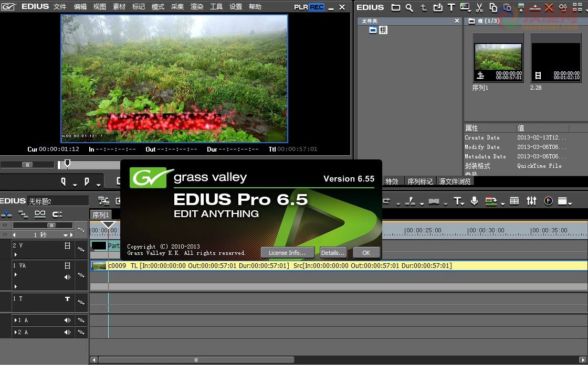The height and width of the screenshot is (365, 588).
Task: Open the vectorscope color wheel icon
Action: [x=548, y=201]
